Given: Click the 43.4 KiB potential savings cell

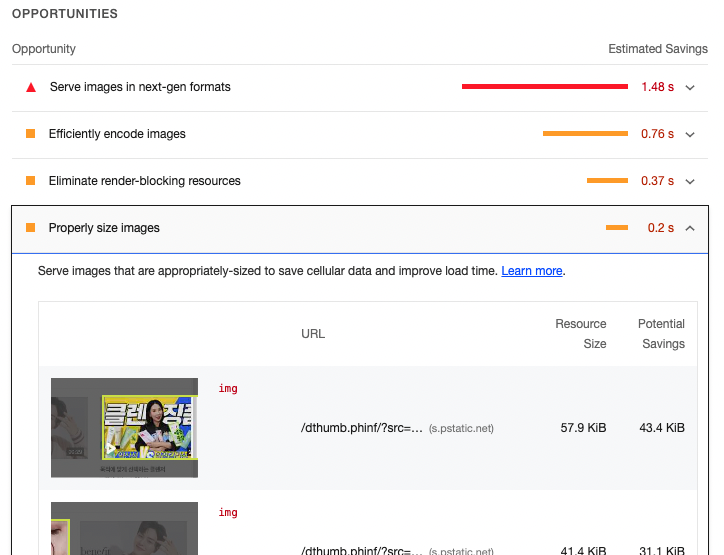Looking at the screenshot, I should (x=662, y=428).
